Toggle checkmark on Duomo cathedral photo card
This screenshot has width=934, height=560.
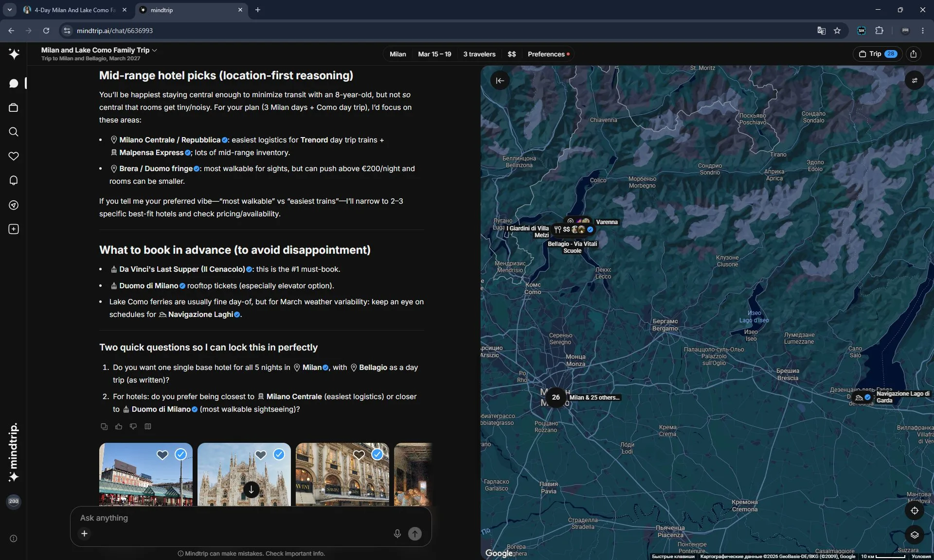[279, 454]
